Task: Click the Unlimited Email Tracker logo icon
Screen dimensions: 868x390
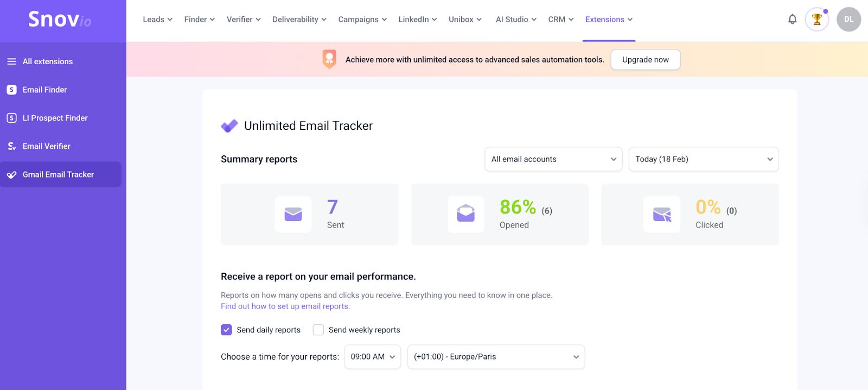Action: [229, 126]
